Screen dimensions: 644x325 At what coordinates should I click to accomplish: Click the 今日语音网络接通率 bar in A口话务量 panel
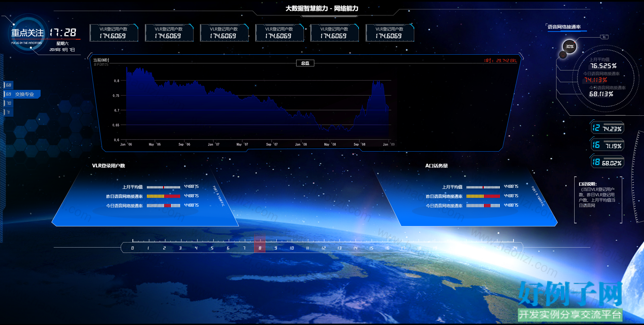(x=483, y=206)
